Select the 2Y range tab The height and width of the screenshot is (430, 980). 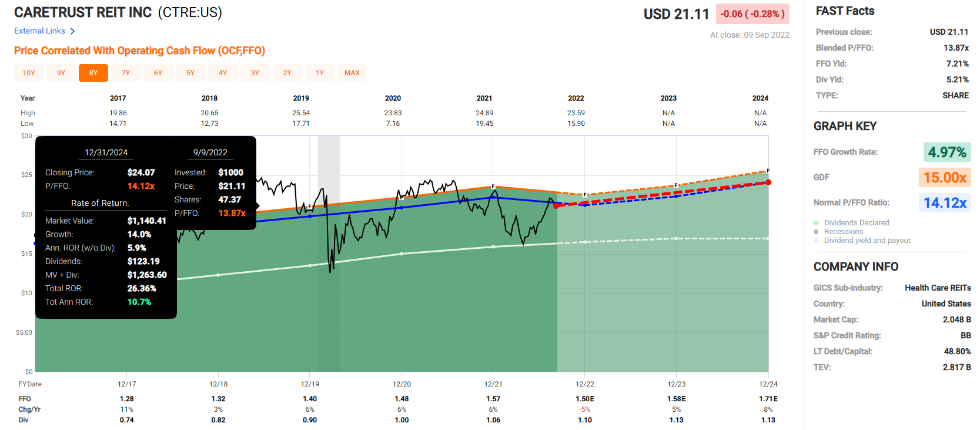click(x=287, y=73)
